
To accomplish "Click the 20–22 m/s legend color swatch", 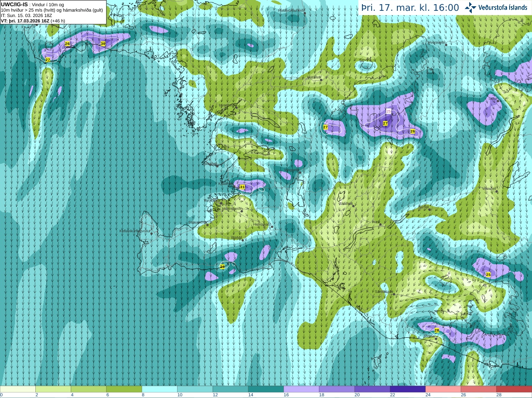I will point(372,389).
